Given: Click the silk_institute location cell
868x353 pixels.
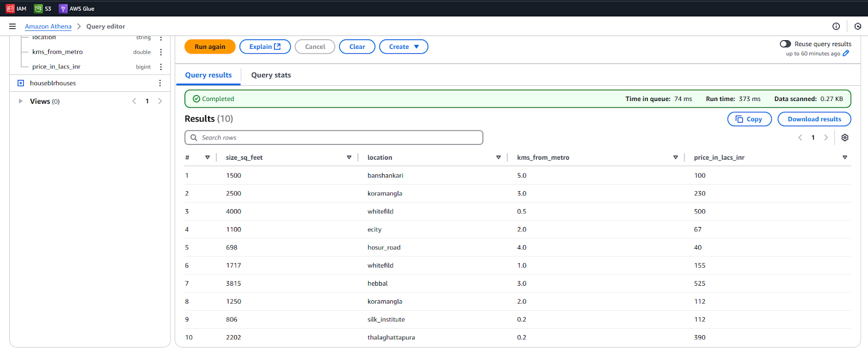Looking at the screenshot, I should (x=386, y=319).
